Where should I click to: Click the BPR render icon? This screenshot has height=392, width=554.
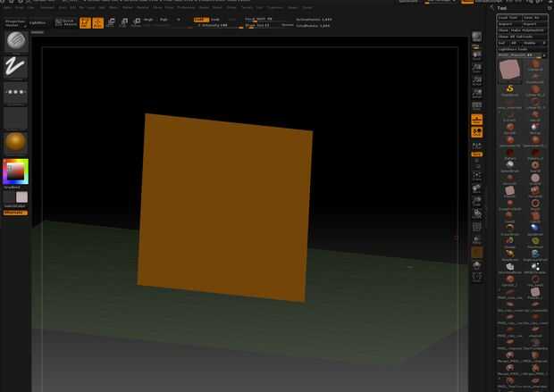pos(476,37)
